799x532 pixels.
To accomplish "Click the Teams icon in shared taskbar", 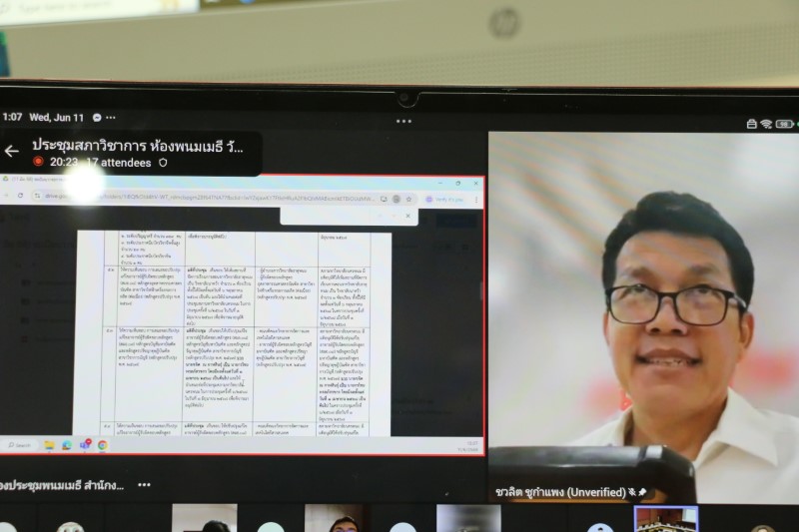I will click(x=85, y=445).
